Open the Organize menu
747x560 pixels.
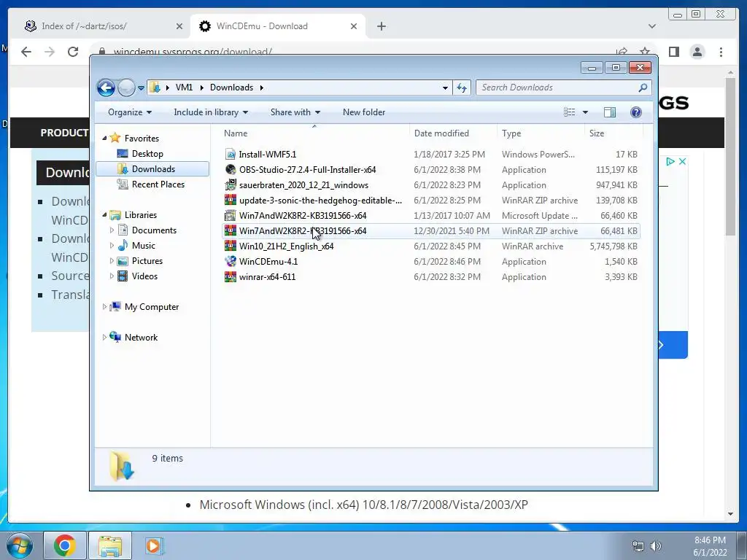[x=130, y=112]
